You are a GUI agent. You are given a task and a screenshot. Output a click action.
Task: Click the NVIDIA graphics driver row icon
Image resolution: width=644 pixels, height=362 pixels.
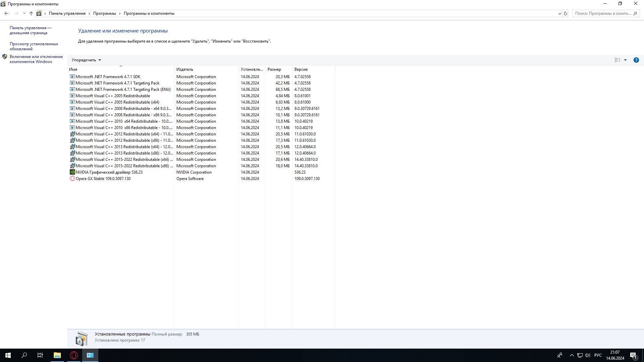click(72, 172)
